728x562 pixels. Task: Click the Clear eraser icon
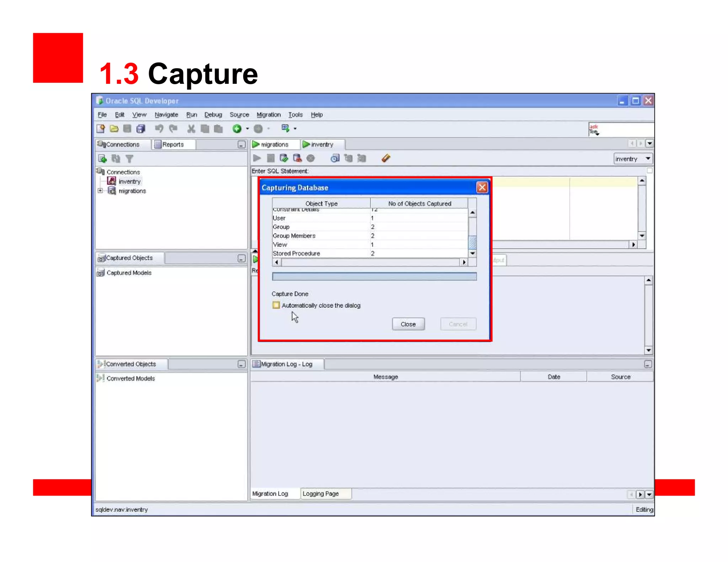click(386, 158)
